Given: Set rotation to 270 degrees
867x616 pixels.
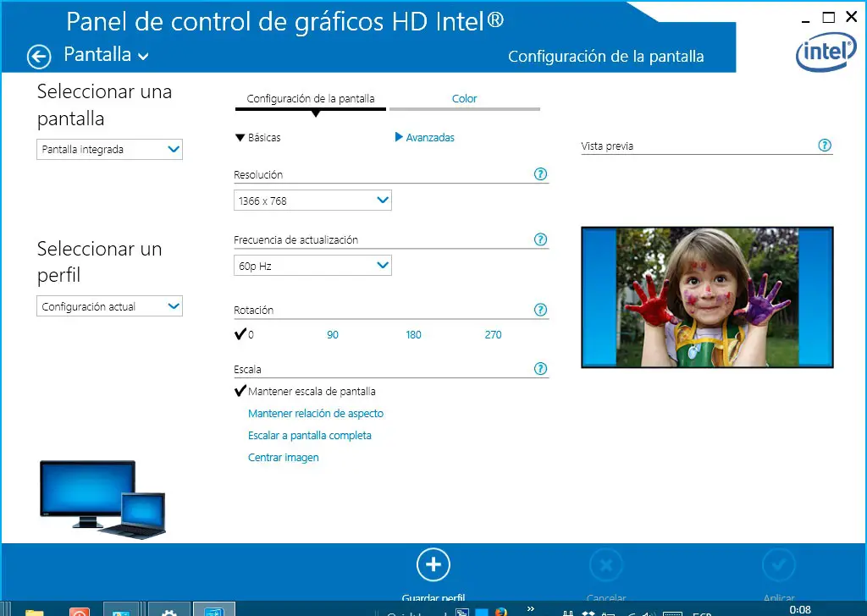Looking at the screenshot, I should pyautogui.click(x=493, y=334).
